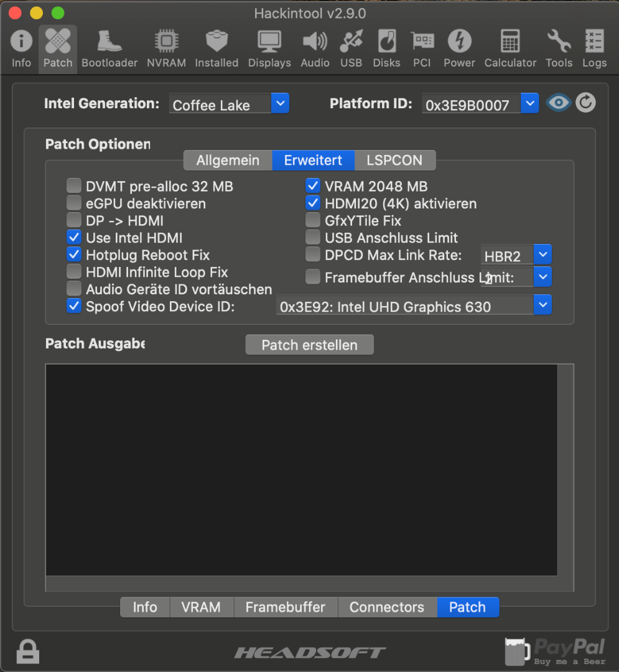Enable GfxYTile Fix checkbox
Image resolution: width=619 pixels, height=672 pixels.
click(313, 220)
